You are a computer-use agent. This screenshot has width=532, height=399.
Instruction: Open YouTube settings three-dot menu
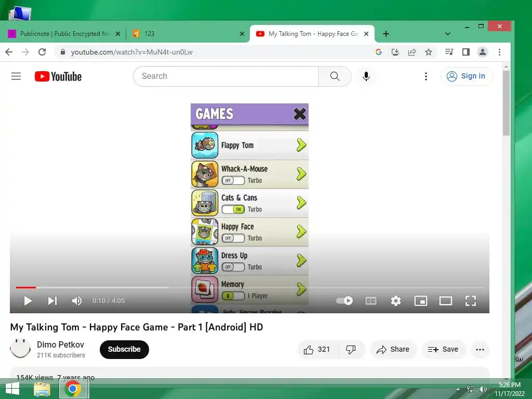(x=426, y=76)
